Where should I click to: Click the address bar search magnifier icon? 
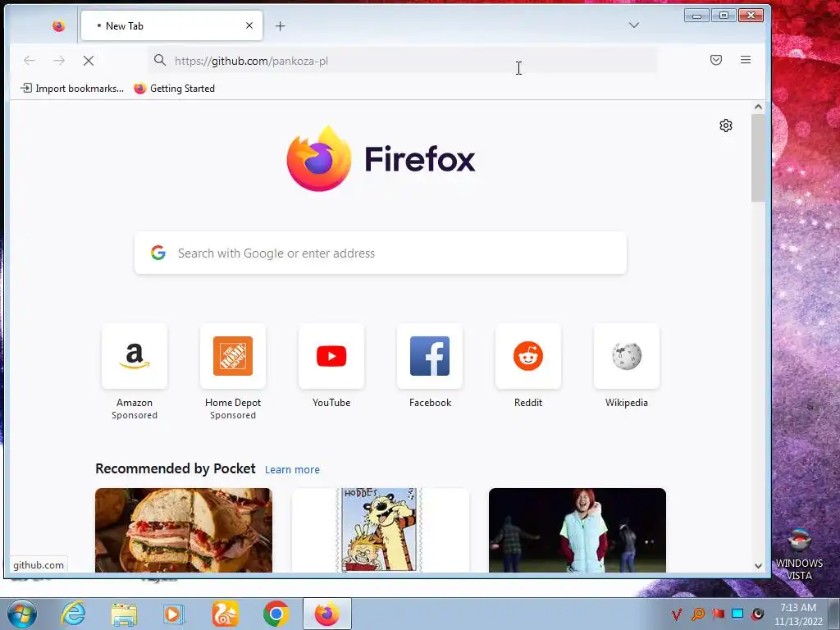point(160,60)
